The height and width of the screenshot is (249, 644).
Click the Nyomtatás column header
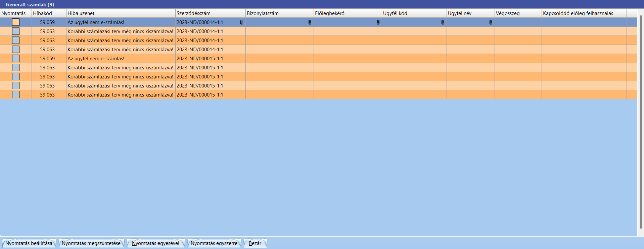[16, 13]
